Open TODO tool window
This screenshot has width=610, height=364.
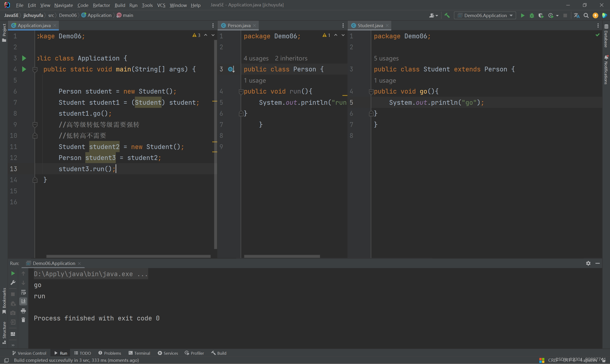coord(82,353)
